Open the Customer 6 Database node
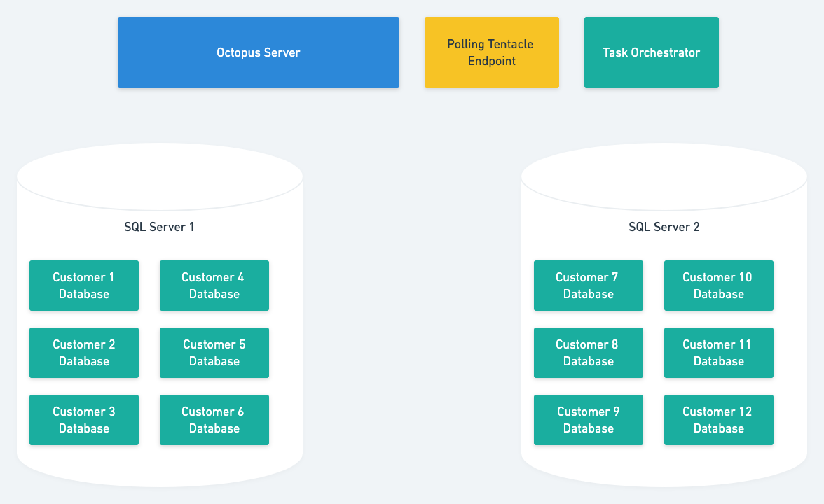The image size is (824, 504). [x=214, y=420]
